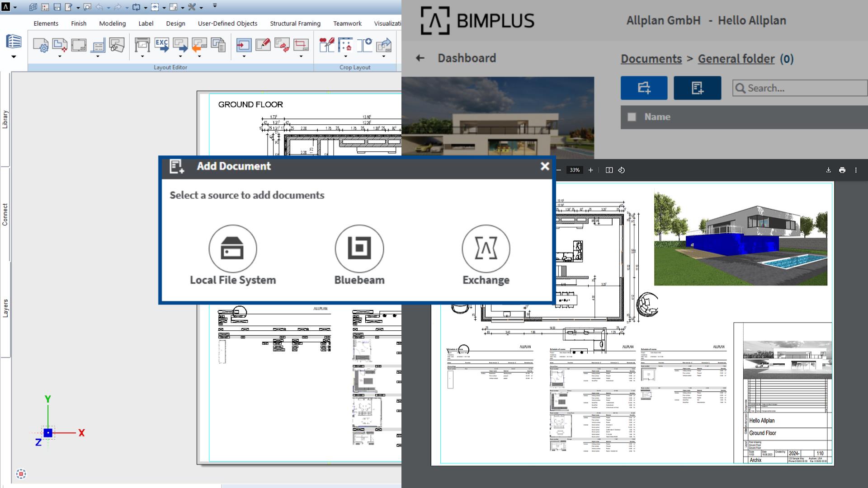Expand the dropdown under building stack icon
The height and width of the screenshot is (488, 868).
pyautogui.click(x=14, y=56)
